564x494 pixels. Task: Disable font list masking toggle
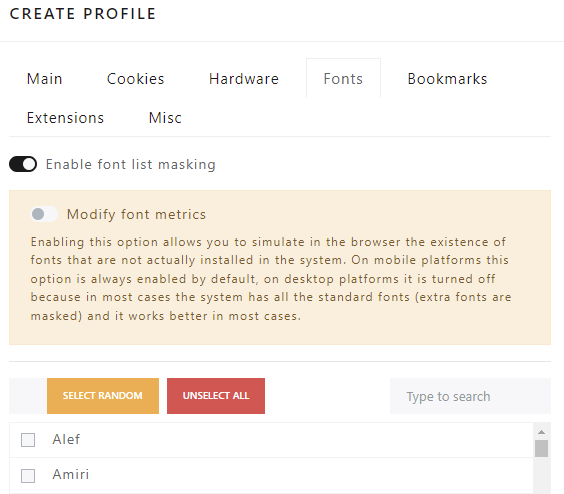pos(23,164)
